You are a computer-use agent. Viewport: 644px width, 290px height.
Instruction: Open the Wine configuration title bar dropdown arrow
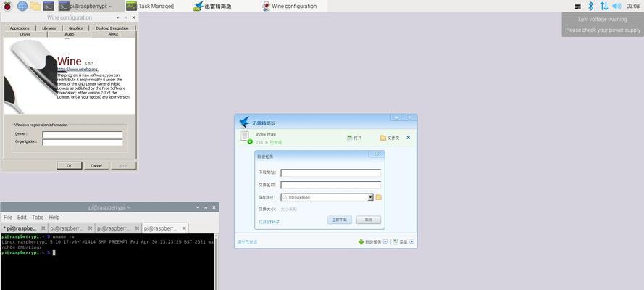coord(118,17)
